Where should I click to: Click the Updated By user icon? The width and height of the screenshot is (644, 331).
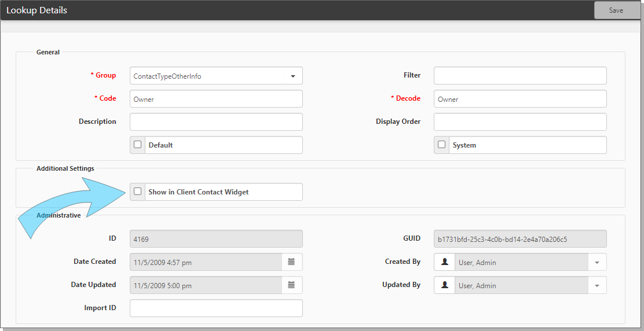(x=445, y=285)
